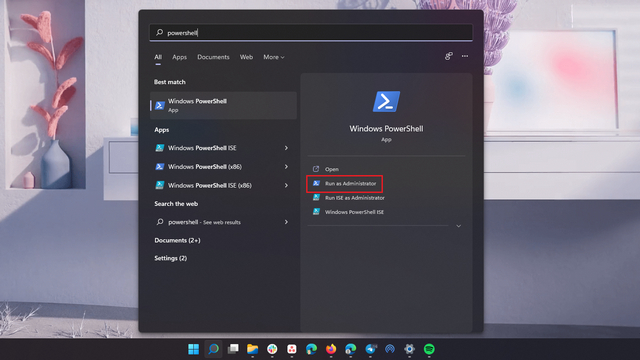Click the Windows PowerShell title in details pane
The height and width of the screenshot is (360, 640).
click(386, 129)
